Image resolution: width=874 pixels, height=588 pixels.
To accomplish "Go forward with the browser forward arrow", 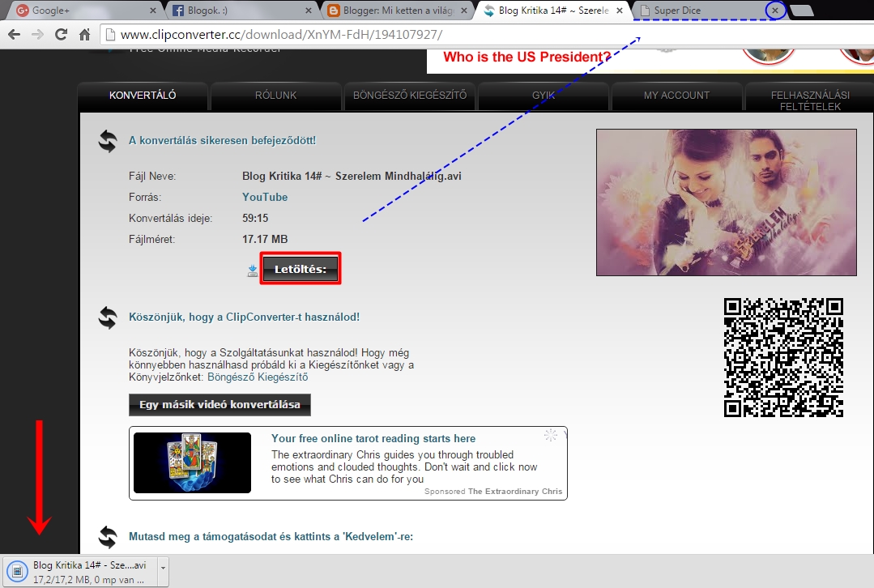I will [x=37, y=35].
